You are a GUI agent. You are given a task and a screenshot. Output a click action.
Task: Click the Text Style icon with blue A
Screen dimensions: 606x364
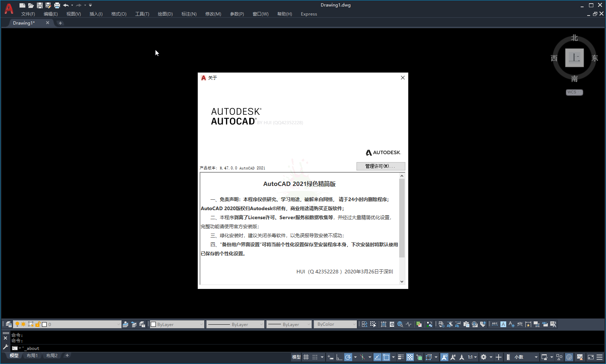tap(503, 324)
